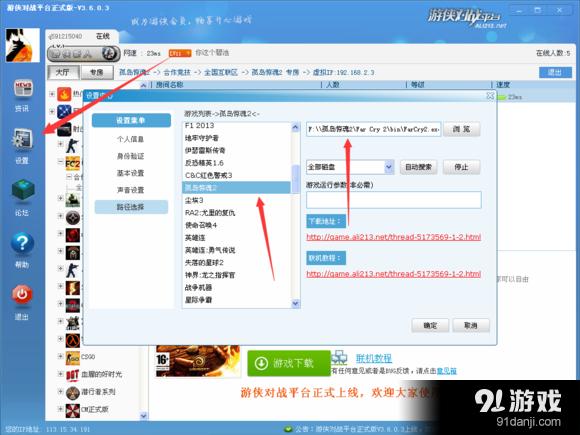Click game list scrollbar up arrow
The height and width of the screenshot is (435, 580).
(x=295, y=128)
